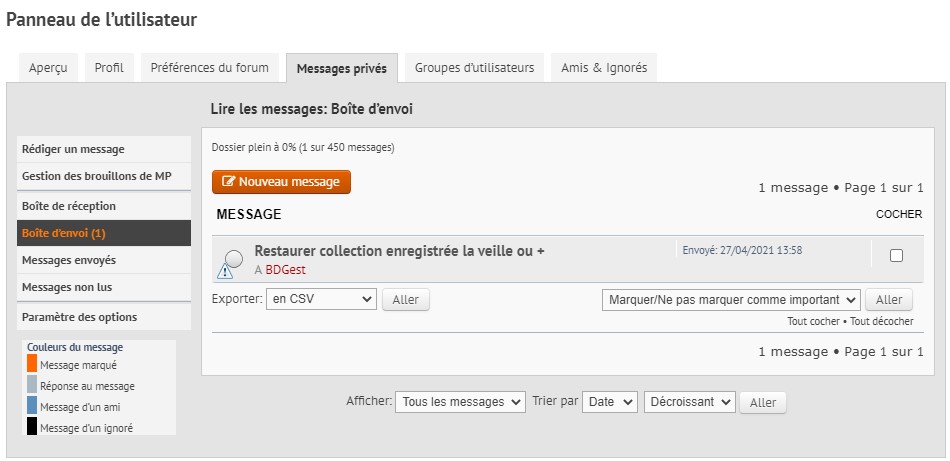Image resolution: width=950 pixels, height=461 pixels.
Task: Click the Aller button next to export
Action: coord(405,300)
